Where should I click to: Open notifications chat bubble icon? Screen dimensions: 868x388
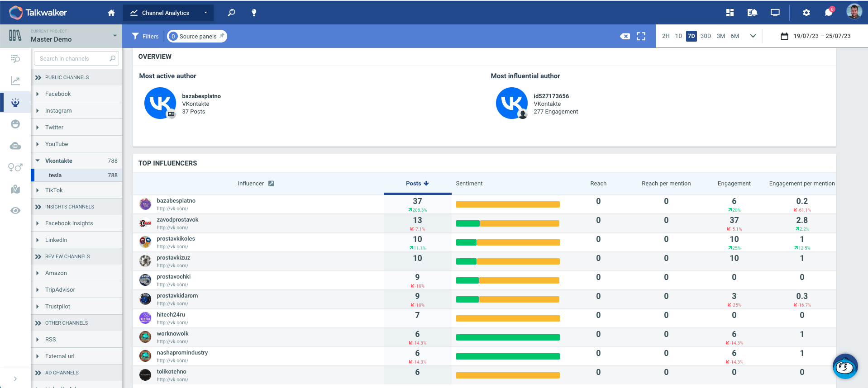pos(829,12)
